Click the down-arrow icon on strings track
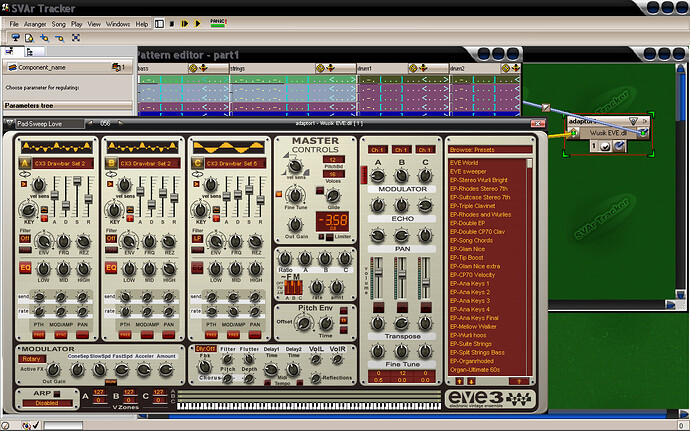690x431 pixels. point(330,68)
